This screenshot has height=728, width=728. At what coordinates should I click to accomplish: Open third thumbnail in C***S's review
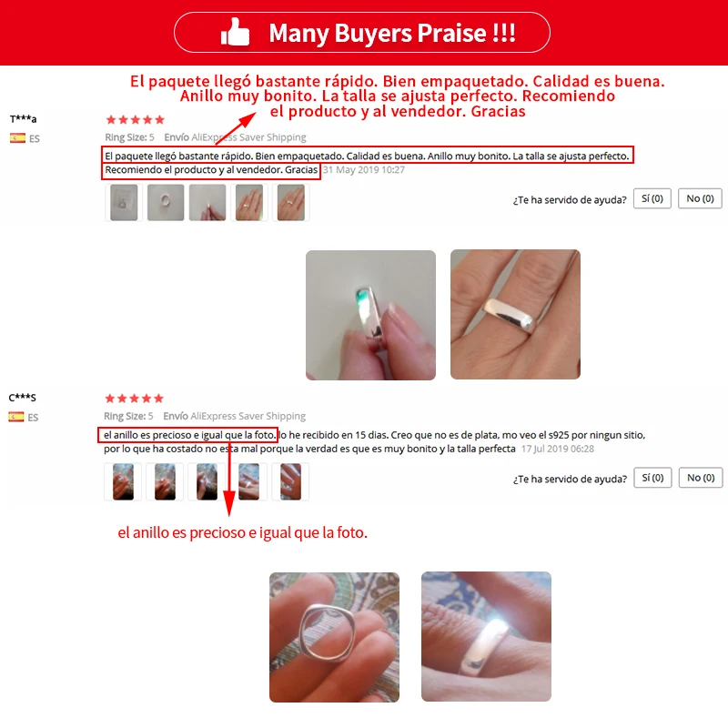207,481
